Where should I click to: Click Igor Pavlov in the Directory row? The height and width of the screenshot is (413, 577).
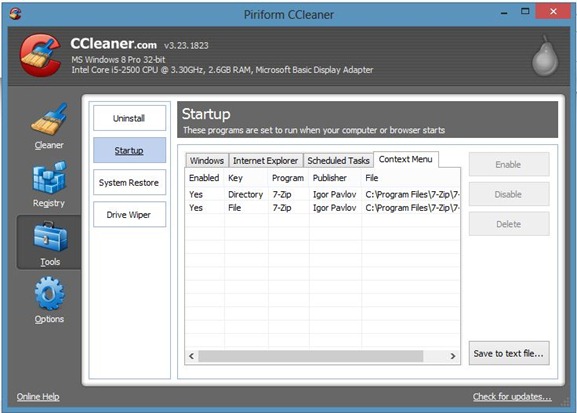[x=334, y=194]
